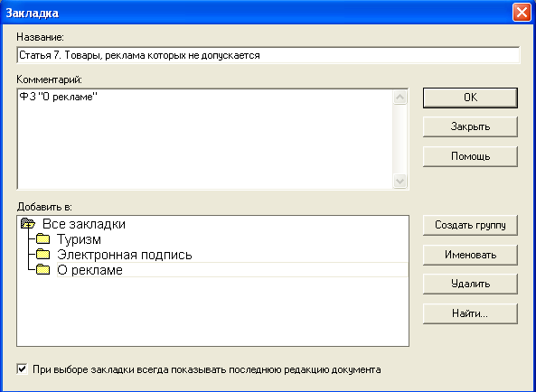Close the Закладка dialog with X
This screenshot has width=536, height=392.
[x=522, y=13]
